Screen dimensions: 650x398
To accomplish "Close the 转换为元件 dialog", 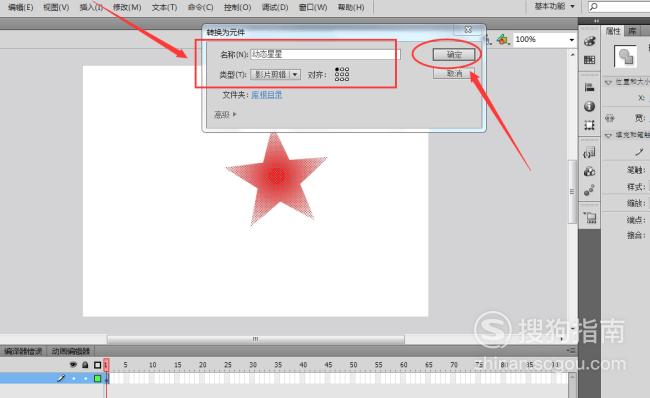I will [468, 29].
